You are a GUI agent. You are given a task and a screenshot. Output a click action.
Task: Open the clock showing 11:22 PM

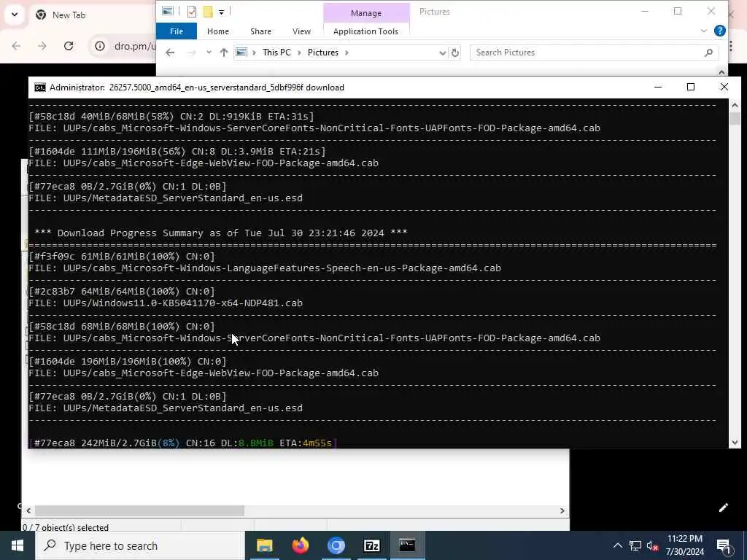684,545
